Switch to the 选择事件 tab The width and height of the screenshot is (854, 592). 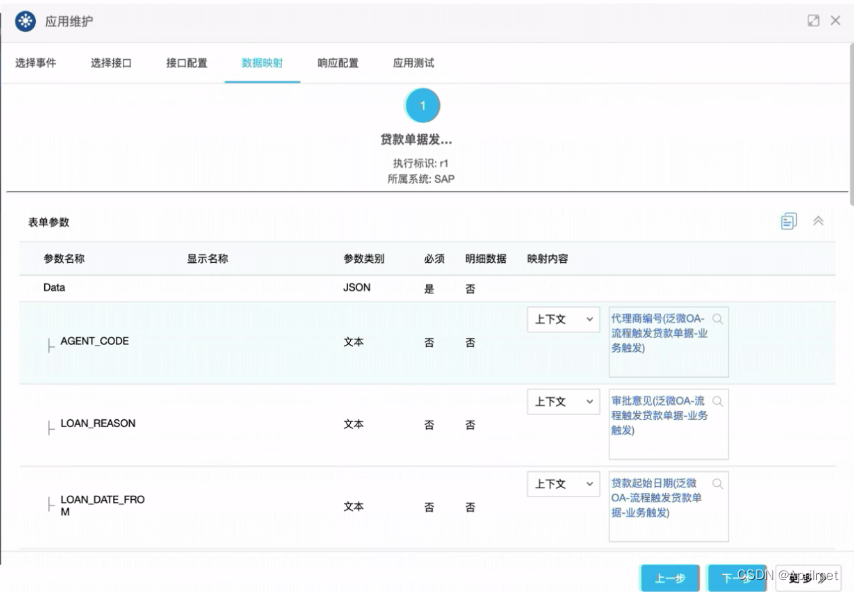[35, 63]
